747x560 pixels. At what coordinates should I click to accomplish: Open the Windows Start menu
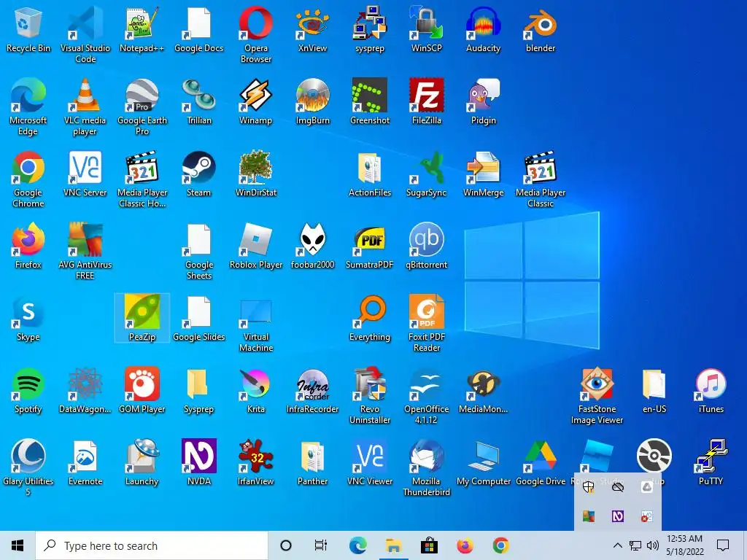click(18, 545)
